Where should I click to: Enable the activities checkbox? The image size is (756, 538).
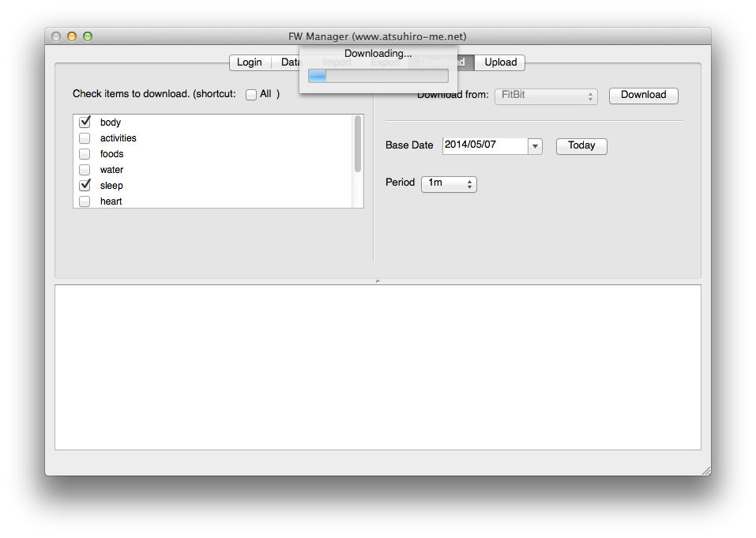click(85, 138)
